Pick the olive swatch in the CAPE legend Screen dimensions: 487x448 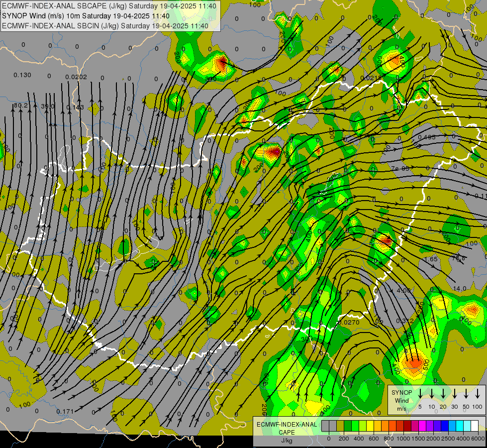340,426
